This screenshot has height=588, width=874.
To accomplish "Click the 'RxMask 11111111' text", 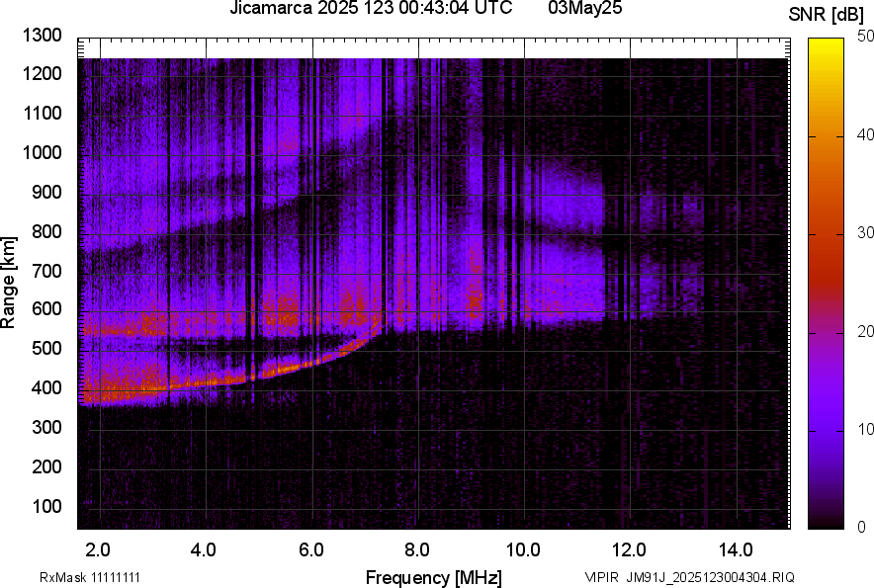I will tap(90, 577).
